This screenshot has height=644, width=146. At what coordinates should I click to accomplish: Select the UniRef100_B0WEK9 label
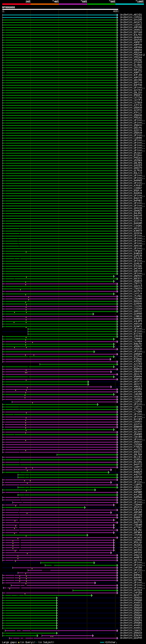coord(131,254)
